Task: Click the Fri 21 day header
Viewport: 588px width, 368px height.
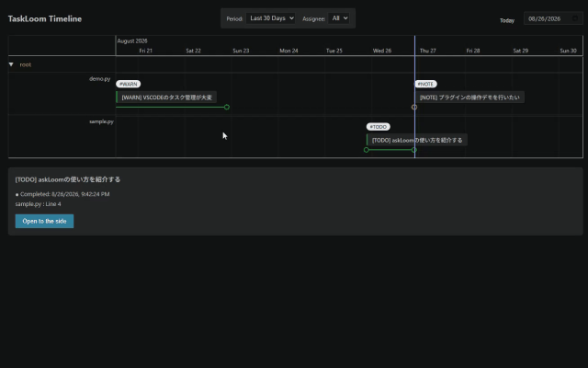Action: (x=146, y=51)
